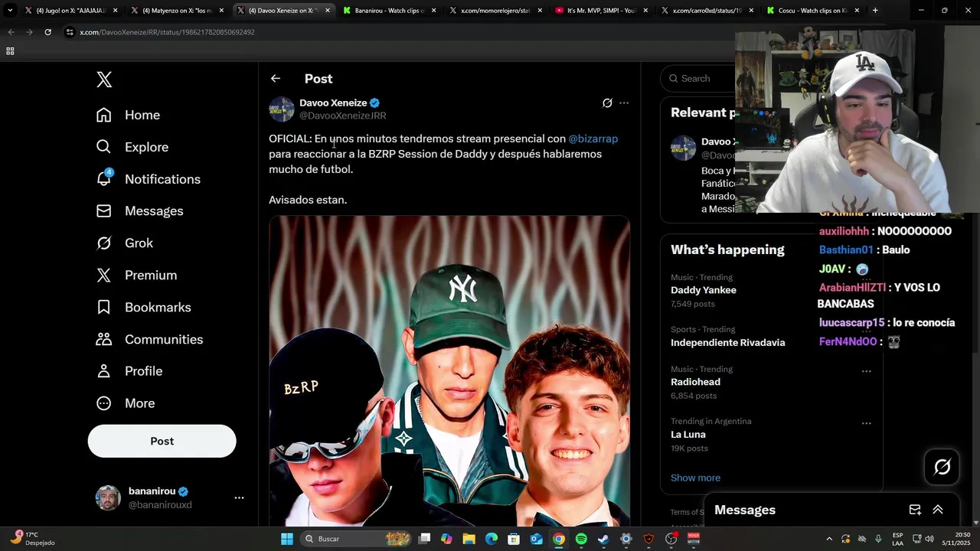
Task: Open the @bizarrap mention link
Action: [593, 139]
